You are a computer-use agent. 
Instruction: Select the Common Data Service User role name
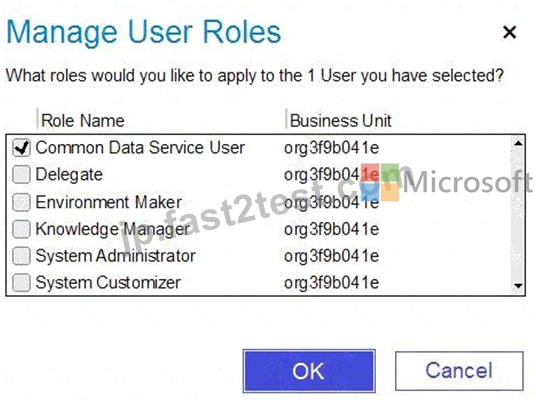(x=140, y=148)
